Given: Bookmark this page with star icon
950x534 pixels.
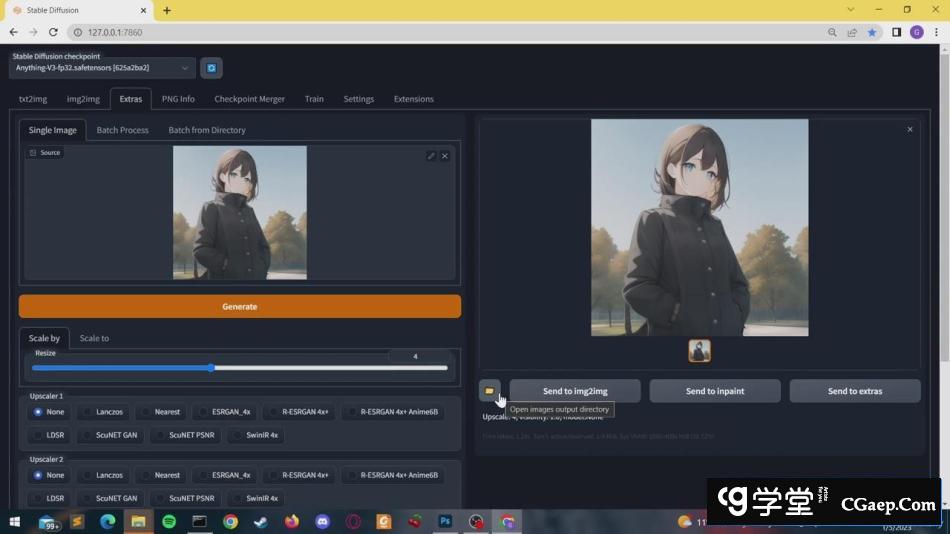Looking at the screenshot, I should coord(872,32).
